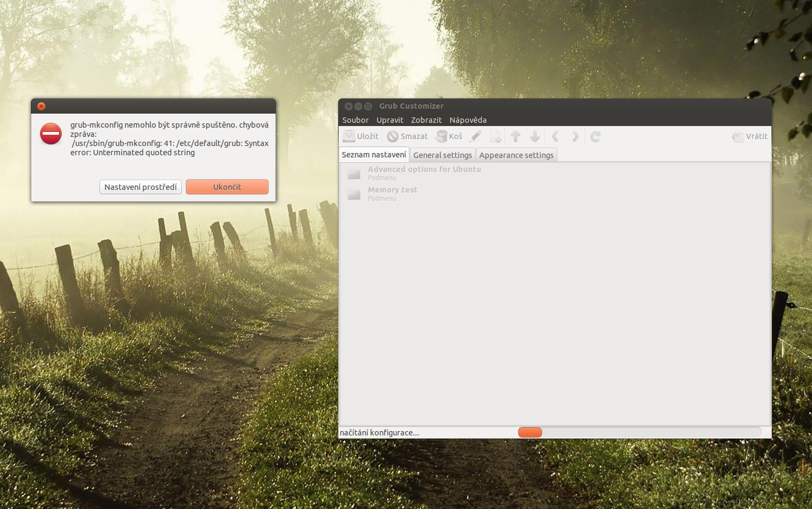Select the Memory test submenu entry

(554, 194)
